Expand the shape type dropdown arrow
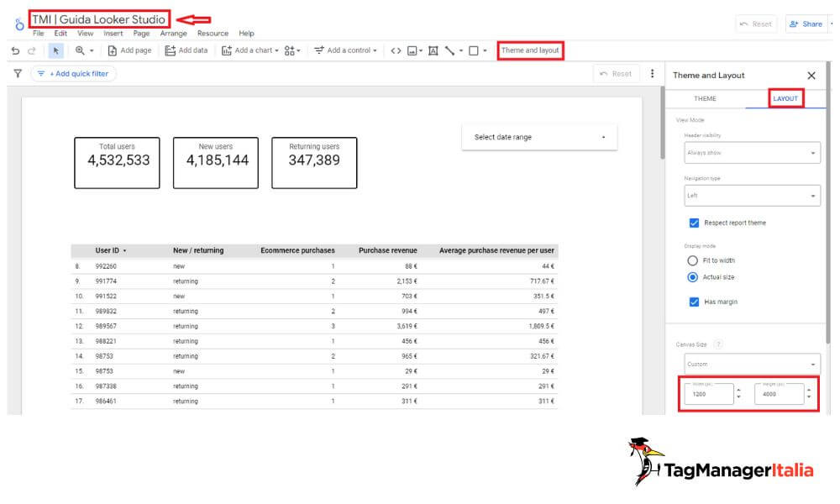This screenshot has width=840, height=504. pos(485,51)
